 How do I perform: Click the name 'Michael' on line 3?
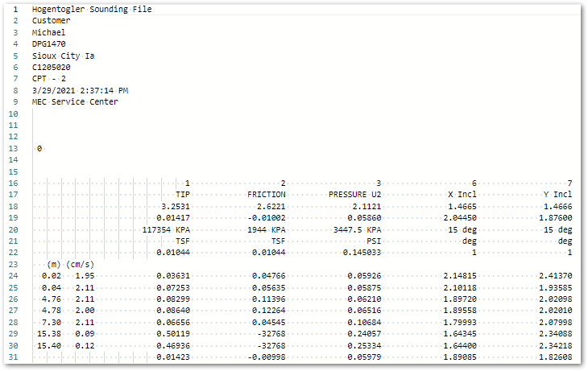pyautogui.click(x=48, y=32)
